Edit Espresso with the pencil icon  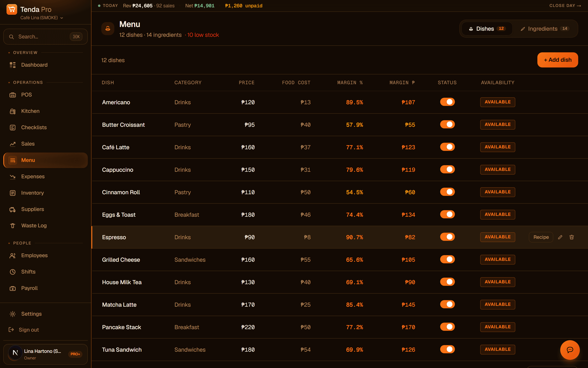[x=560, y=237]
